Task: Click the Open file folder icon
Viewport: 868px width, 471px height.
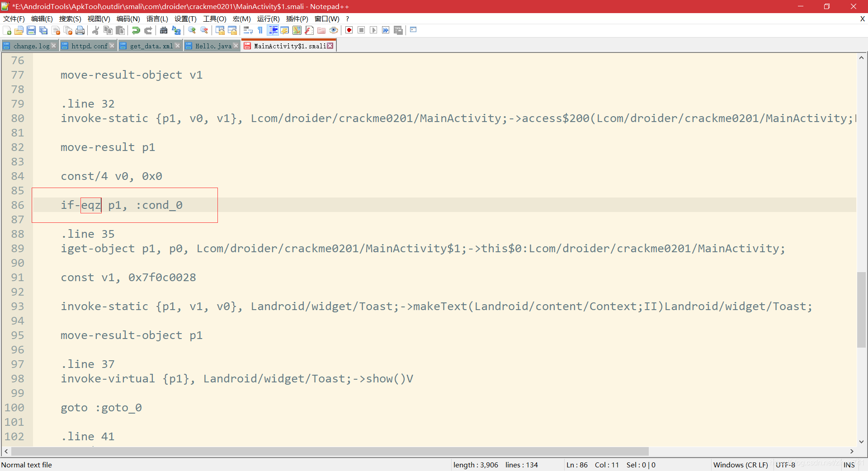Action: 19,30
